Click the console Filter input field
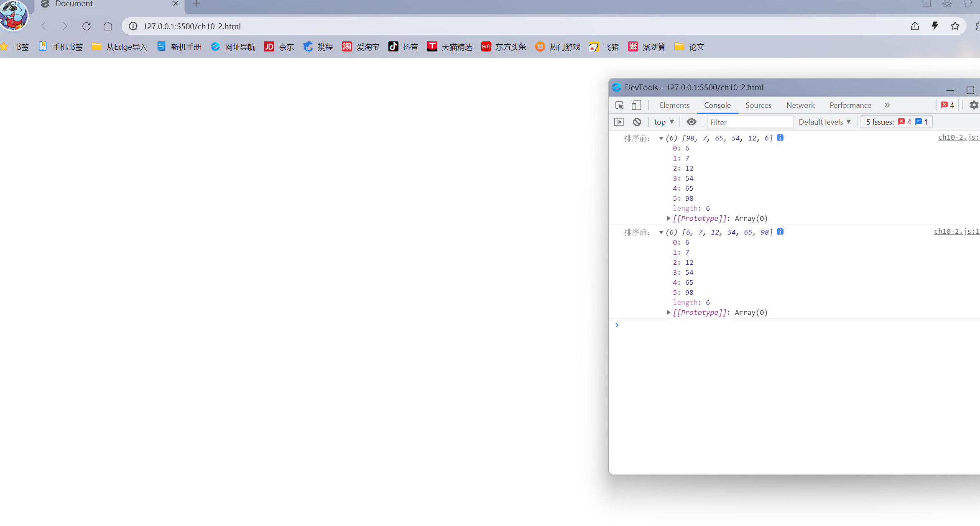The image size is (980, 526). pos(750,122)
